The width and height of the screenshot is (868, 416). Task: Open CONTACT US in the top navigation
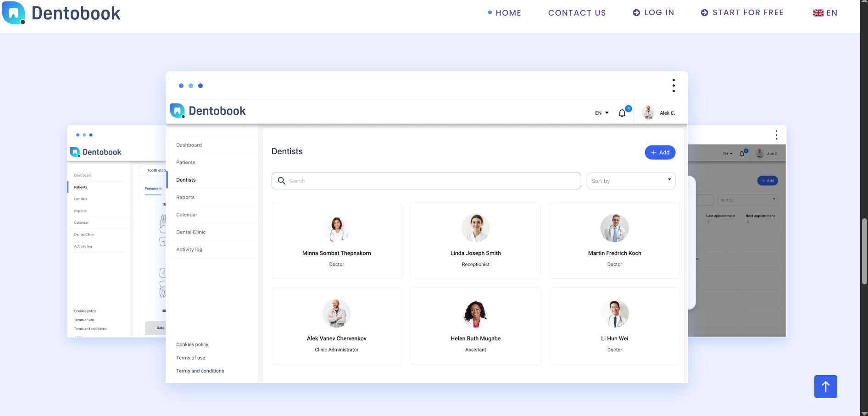[x=577, y=13]
